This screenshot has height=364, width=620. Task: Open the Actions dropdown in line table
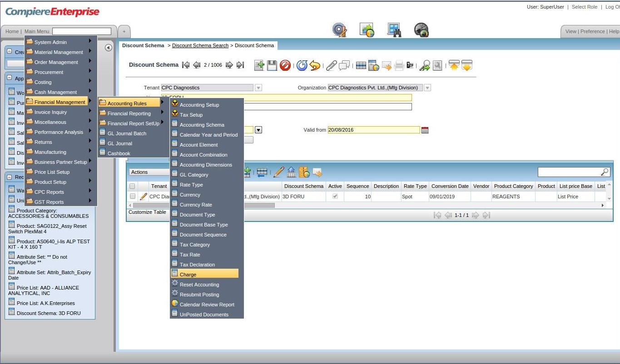149,172
